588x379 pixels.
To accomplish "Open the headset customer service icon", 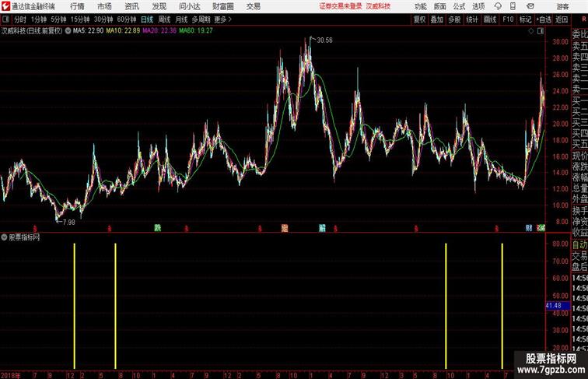I will pyautogui.click(x=498, y=6).
